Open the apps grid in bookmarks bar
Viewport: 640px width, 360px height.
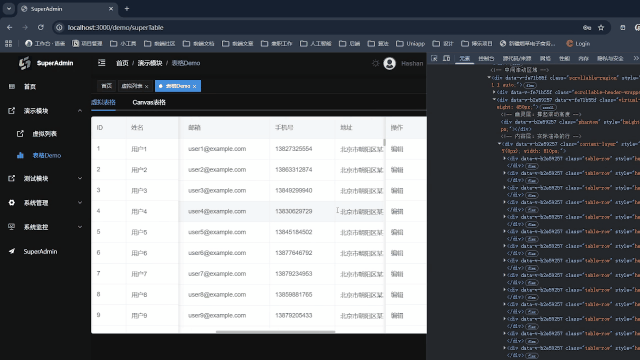(9, 43)
